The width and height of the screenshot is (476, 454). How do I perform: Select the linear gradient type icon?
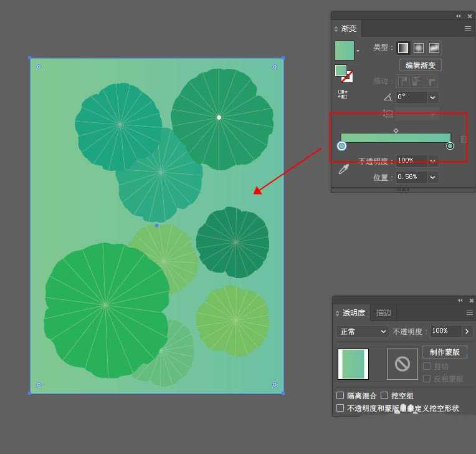pos(404,48)
